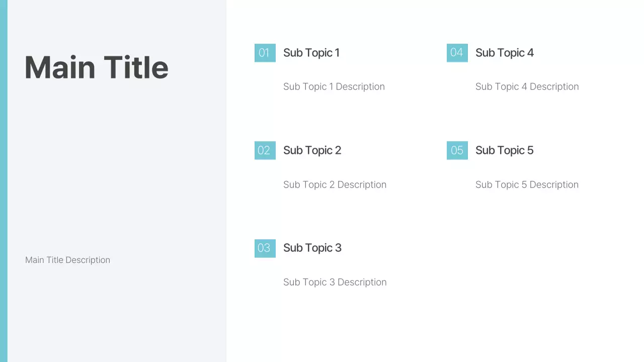Click the Sub Topic 4 Description text
The width and height of the screenshot is (644, 362).
pos(527,86)
